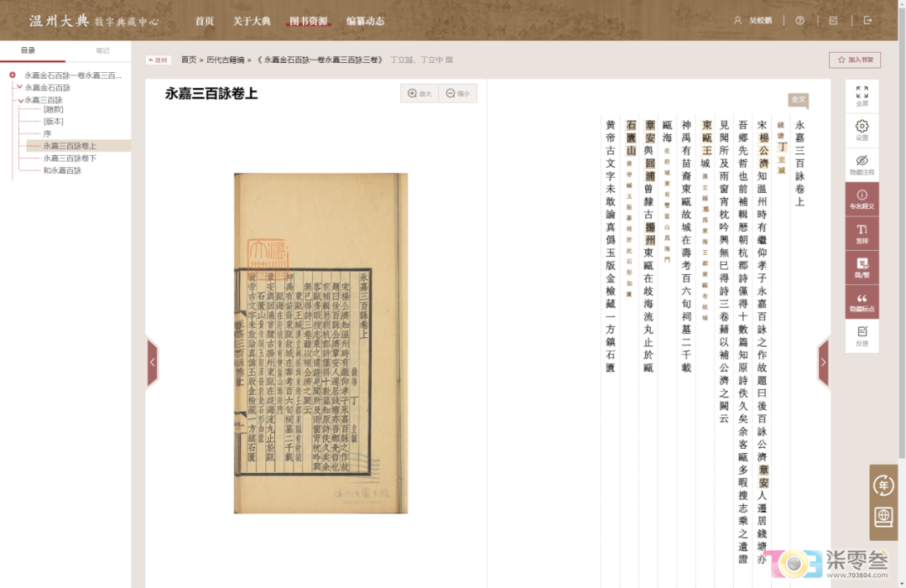906x588 pixels.
Task: Select the 图书资源 menu item
Action: (x=309, y=21)
